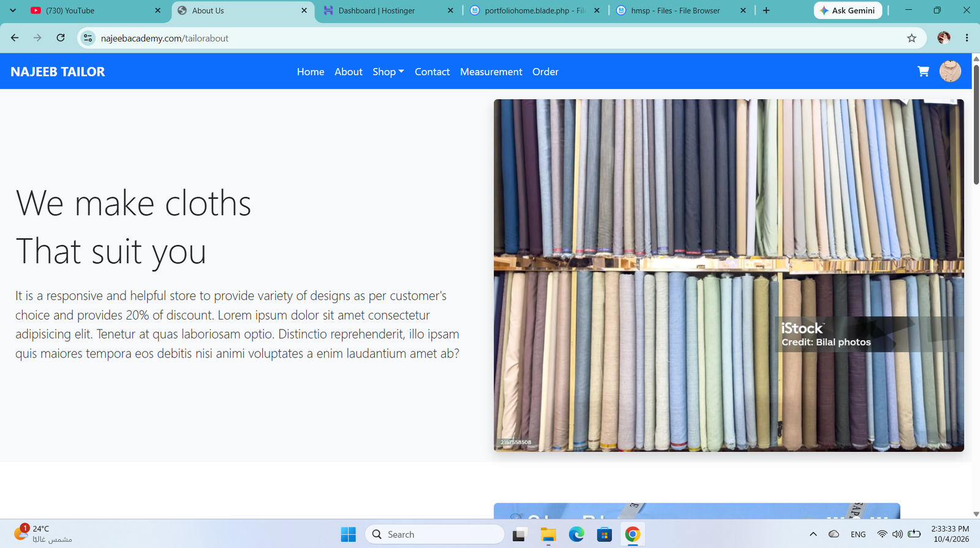Open the shopping cart icon

coord(923,72)
